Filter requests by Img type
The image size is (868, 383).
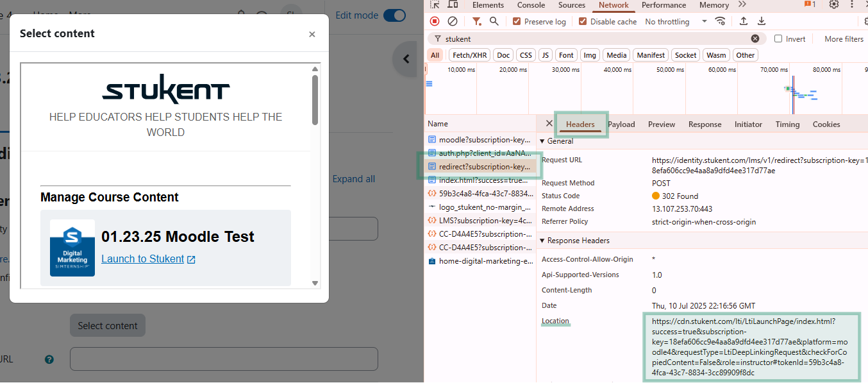[x=590, y=55]
